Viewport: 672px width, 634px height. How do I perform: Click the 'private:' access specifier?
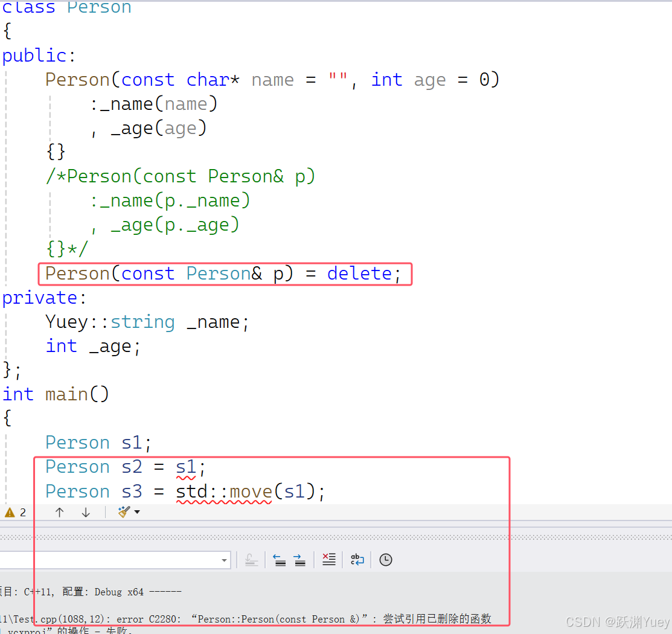pos(44,298)
